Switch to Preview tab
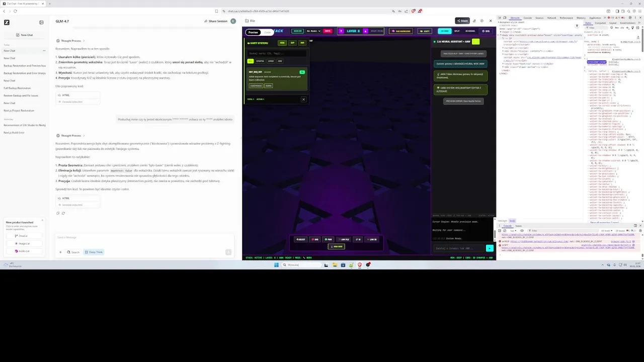Screen dimensions: 644x362 point(254,32)
